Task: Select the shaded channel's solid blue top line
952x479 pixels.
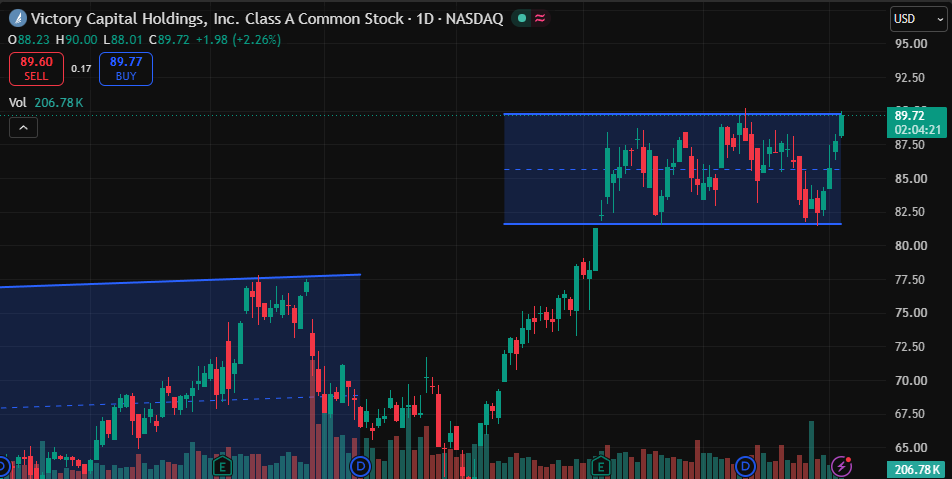Action: tap(182, 281)
